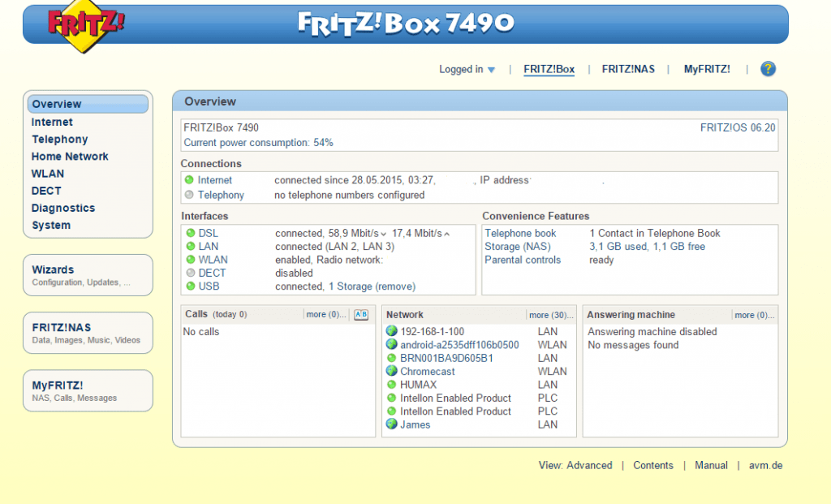Select Home Network in the sidebar
Image resolution: width=831 pixels, height=504 pixels.
point(70,157)
